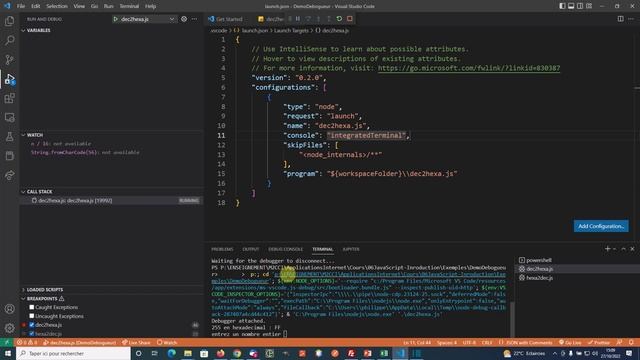Open launch.json via debug gear icon
The width and height of the screenshot is (640, 360).
point(184,19)
